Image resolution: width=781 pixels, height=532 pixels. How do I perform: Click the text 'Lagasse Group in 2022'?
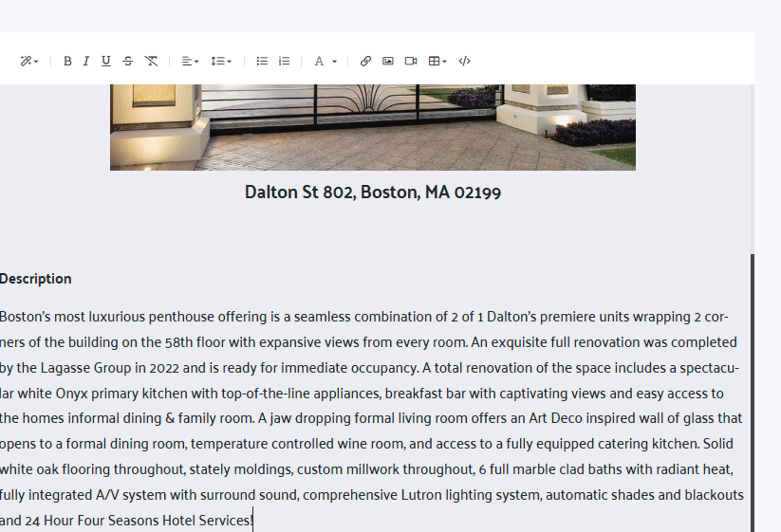tap(109, 368)
